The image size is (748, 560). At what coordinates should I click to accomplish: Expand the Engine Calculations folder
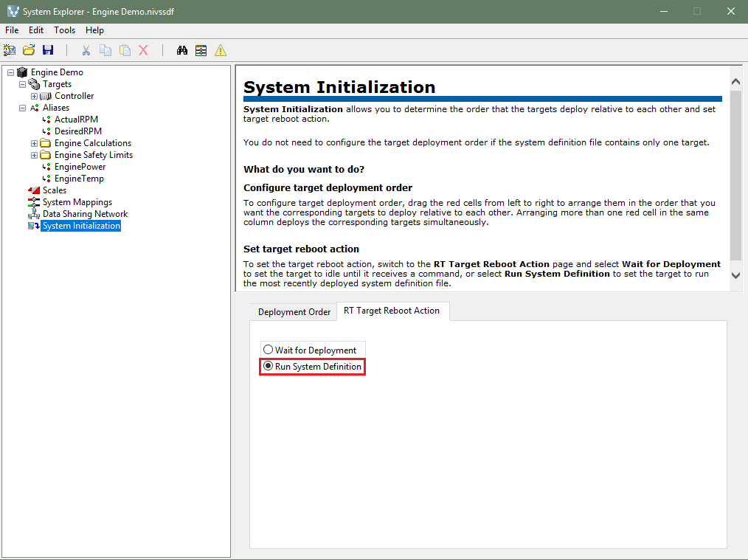[35, 144]
